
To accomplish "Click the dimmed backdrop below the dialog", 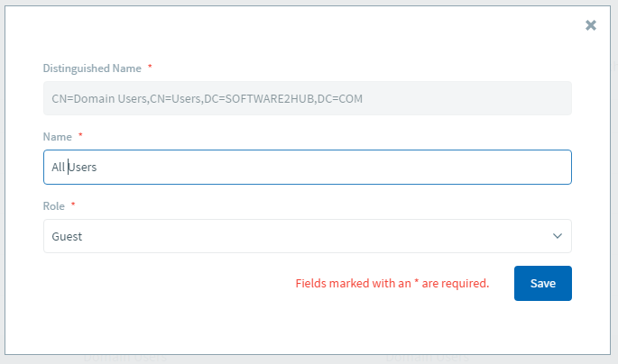I will click(271, 359).
